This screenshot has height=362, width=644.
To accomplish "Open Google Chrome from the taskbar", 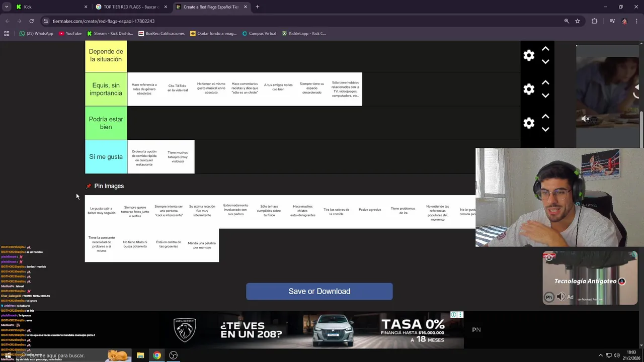I will click(157, 355).
